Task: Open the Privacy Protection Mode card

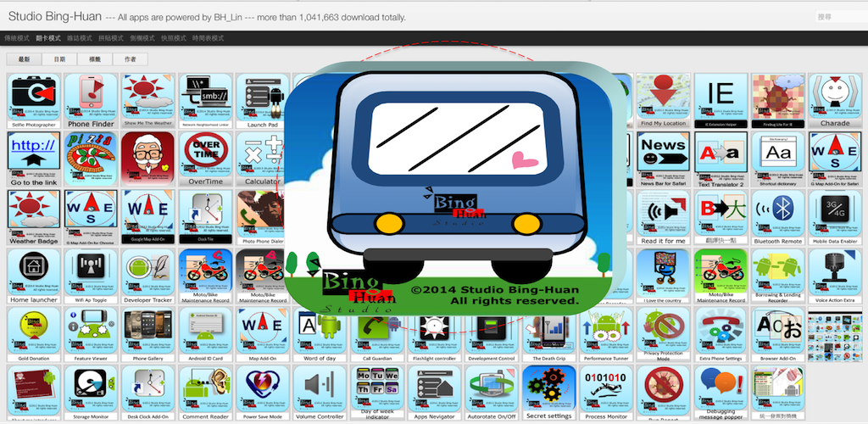Action: tap(663, 334)
